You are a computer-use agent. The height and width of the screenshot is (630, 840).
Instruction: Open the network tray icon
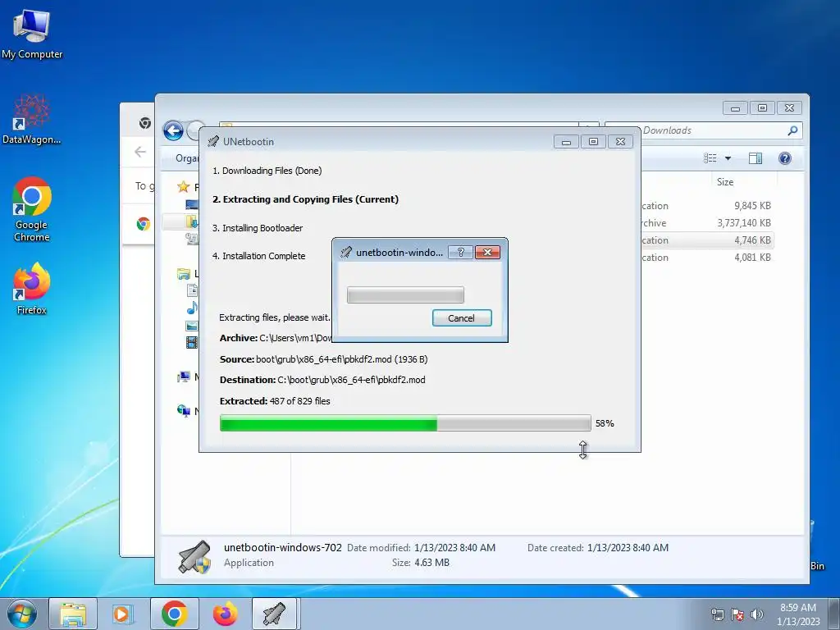click(717, 615)
